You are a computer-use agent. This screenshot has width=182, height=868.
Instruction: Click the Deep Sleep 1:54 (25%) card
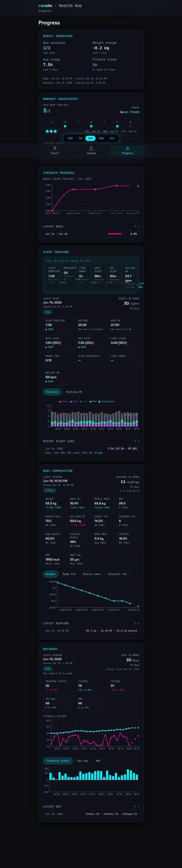58,343
